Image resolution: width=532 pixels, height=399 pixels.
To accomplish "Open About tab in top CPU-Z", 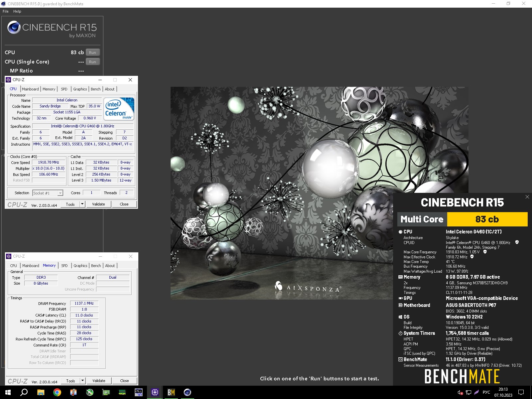I will (x=110, y=89).
